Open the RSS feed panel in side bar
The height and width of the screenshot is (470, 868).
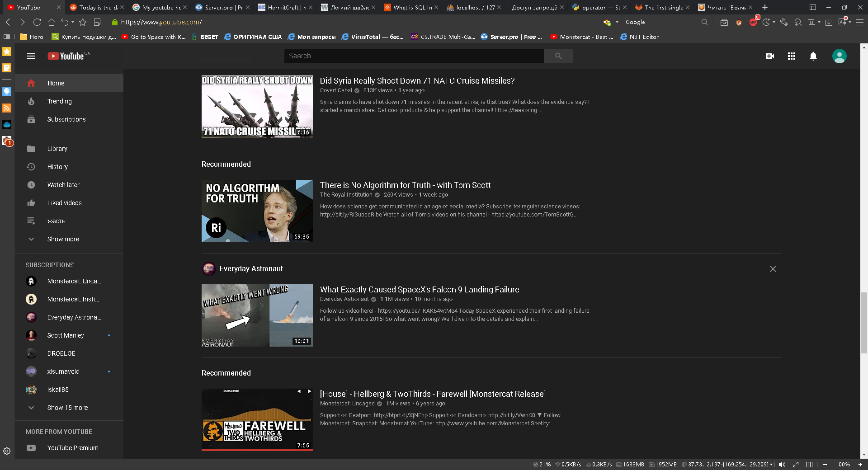click(7, 108)
